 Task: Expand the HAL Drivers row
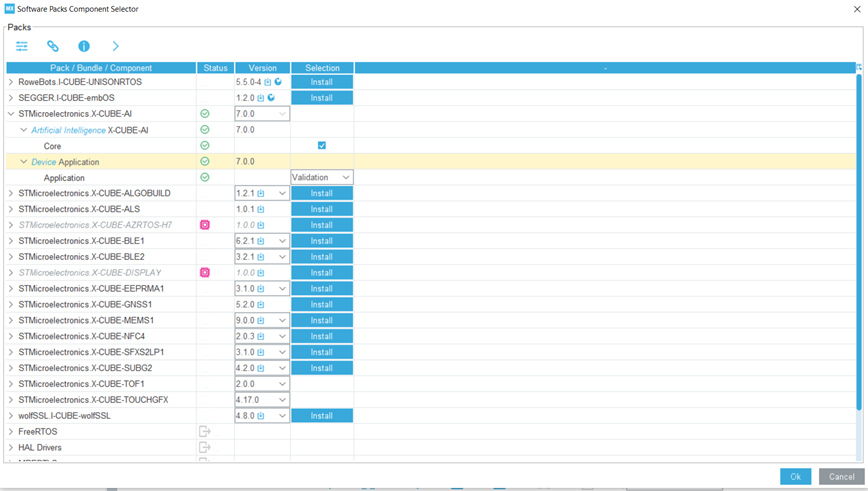pos(11,447)
